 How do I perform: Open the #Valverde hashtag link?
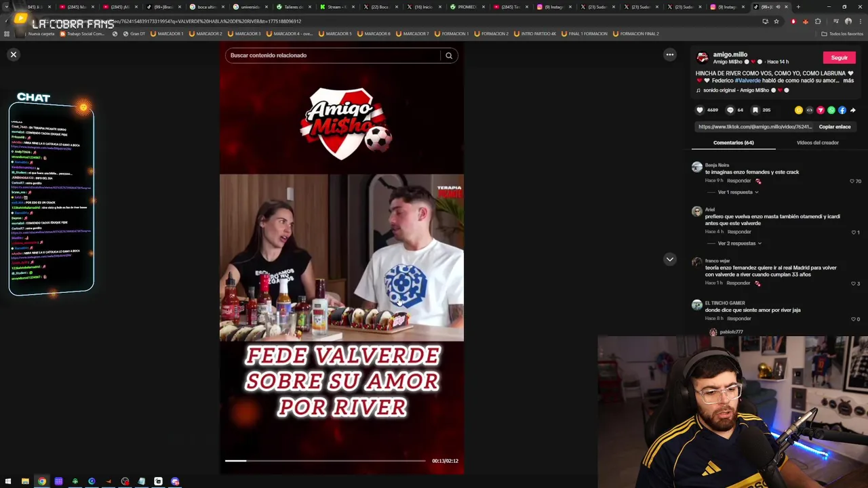point(747,81)
